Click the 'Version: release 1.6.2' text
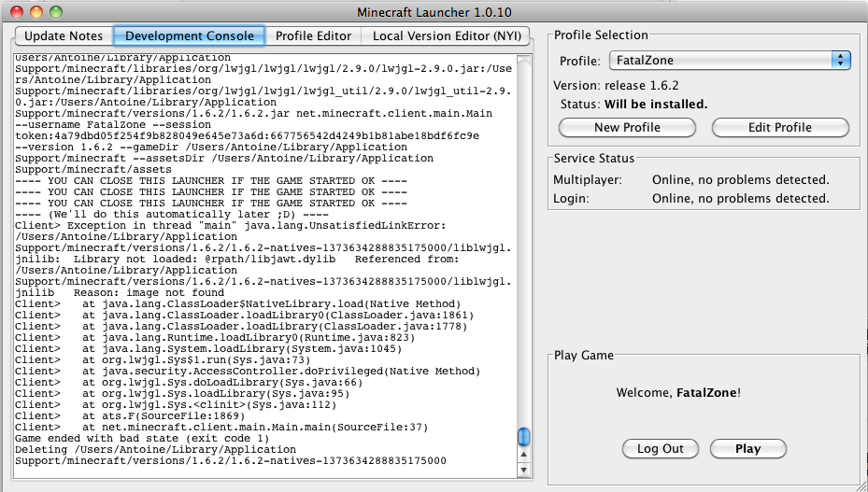This screenshot has height=492, width=868. click(x=616, y=86)
